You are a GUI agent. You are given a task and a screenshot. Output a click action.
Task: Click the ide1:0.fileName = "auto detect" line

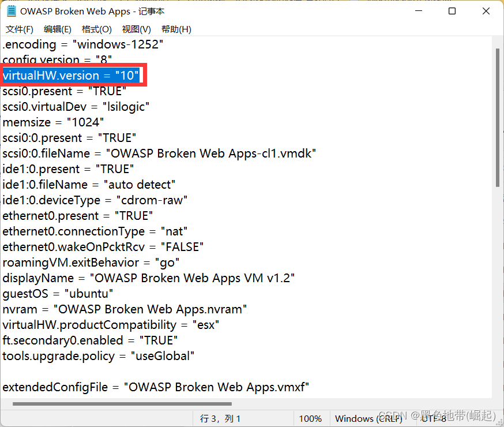pos(89,185)
